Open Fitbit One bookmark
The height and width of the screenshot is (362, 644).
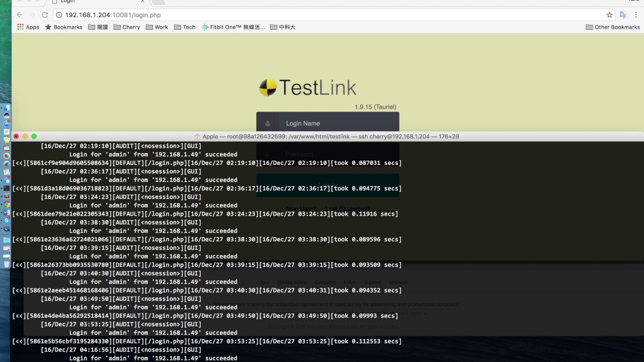(233, 27)
